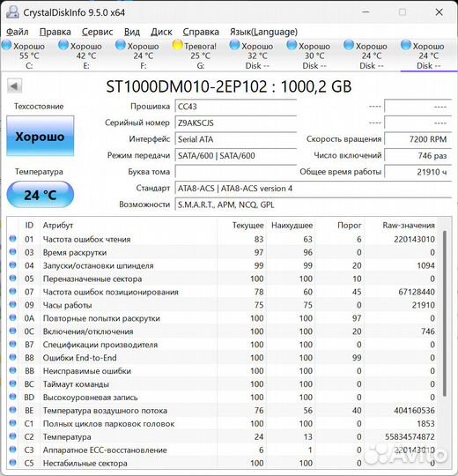Click the serial number field Z9AKSCJS
The image size is (458, 476).
(236, 123)
